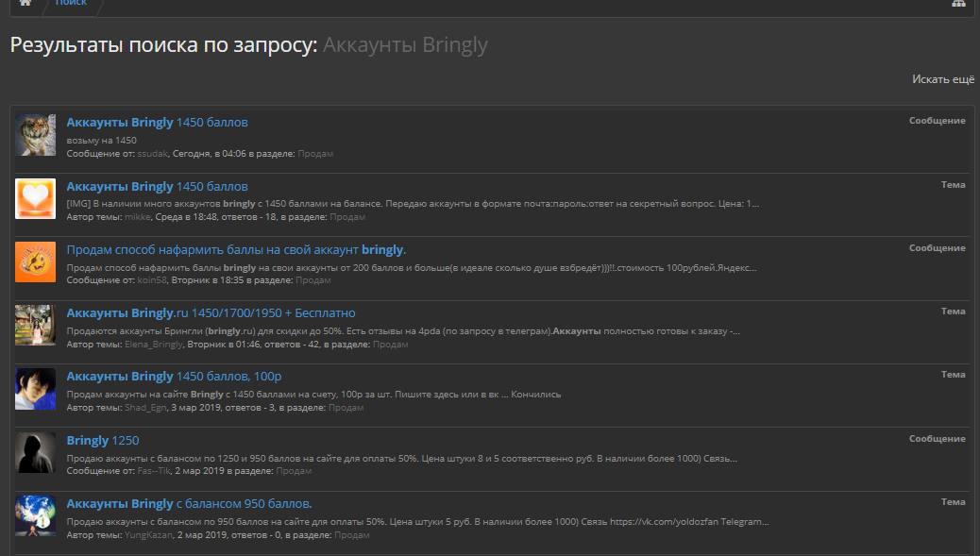This screenshot has height=556, width=980.
Task: Open mikke's heart avatar
Action: click(36, 198)
